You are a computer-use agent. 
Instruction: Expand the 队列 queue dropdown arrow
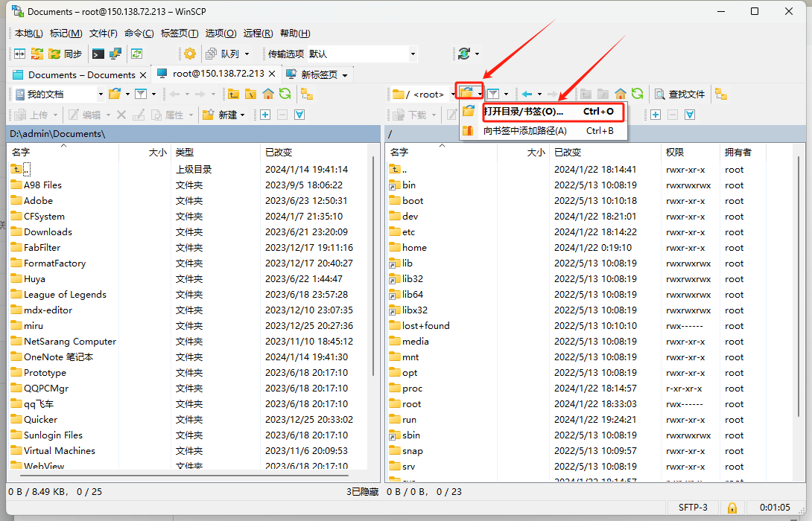click(x=247, y=54)
